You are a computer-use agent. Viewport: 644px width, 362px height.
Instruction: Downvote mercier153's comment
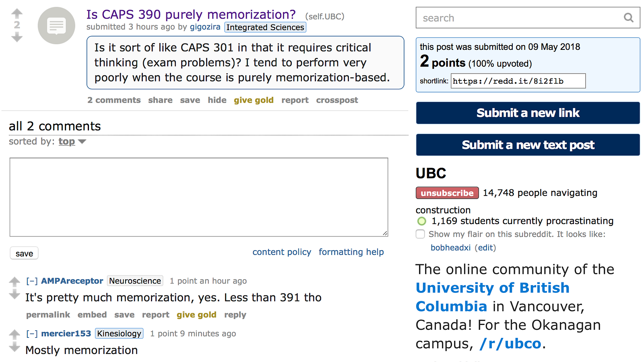pos(14,347)
